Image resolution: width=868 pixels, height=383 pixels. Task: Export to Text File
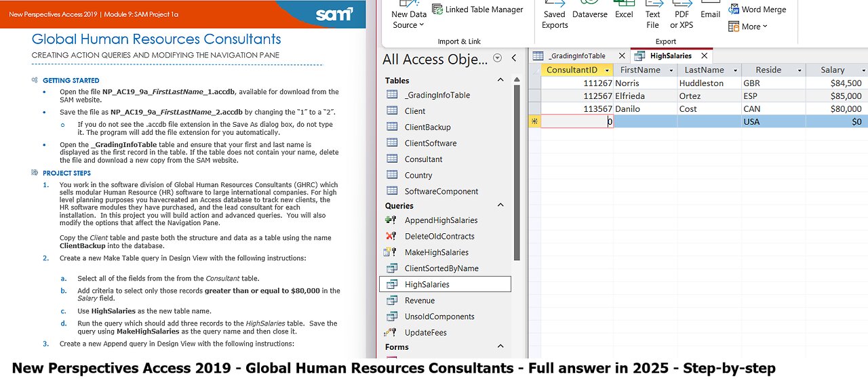[x=652, y=15]
